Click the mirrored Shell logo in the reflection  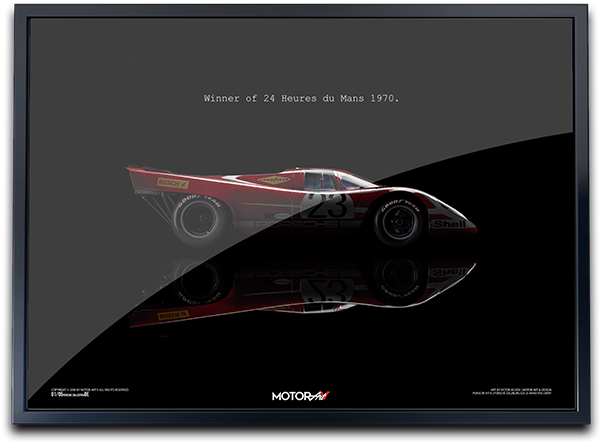pyautogui.click(x=449, y=272)
